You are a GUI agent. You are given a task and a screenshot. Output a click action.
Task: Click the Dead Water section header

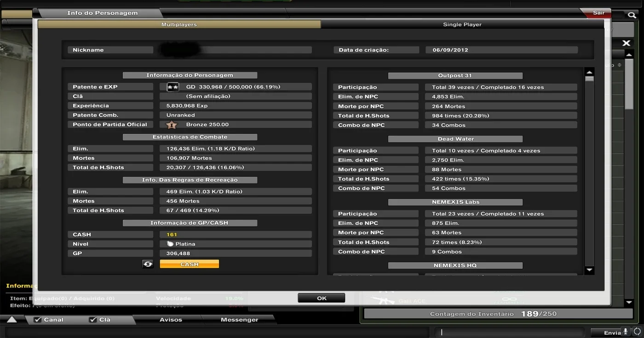pyautogui.click(x=455, y=139)
